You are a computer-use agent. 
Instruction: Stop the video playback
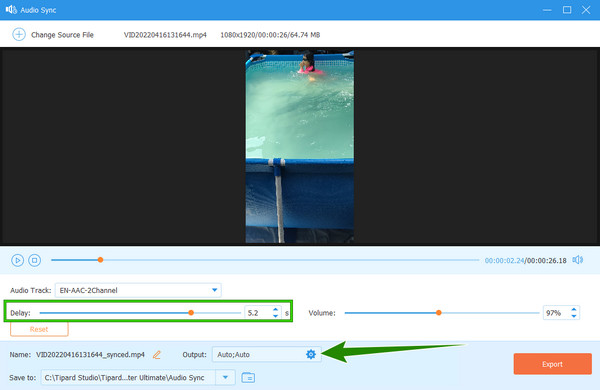[x=34, y=260]
